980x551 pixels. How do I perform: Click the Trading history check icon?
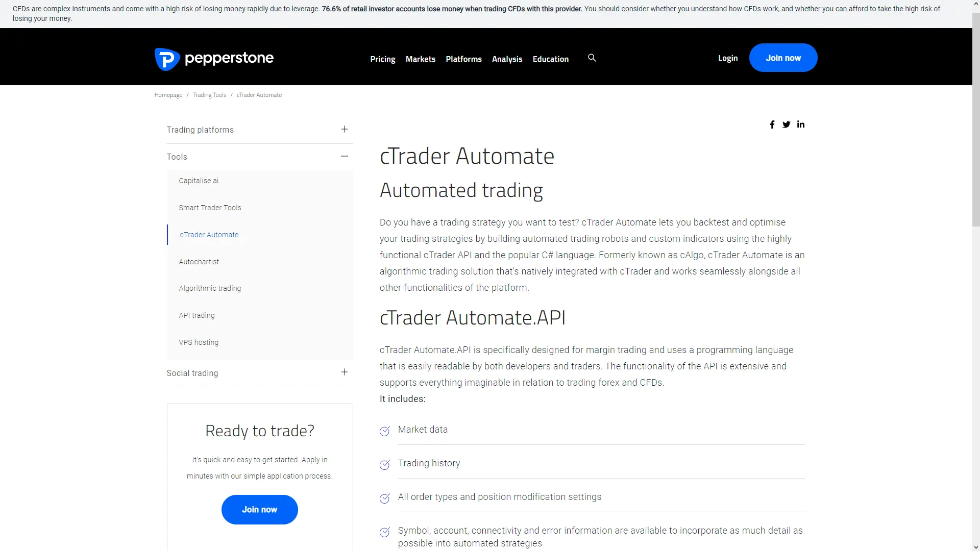coord(385,465)
